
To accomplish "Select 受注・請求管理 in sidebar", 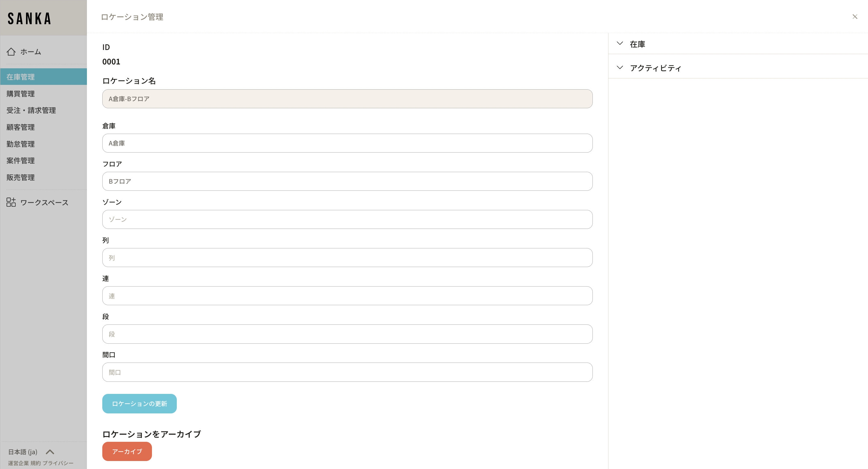I will (31, 110).
